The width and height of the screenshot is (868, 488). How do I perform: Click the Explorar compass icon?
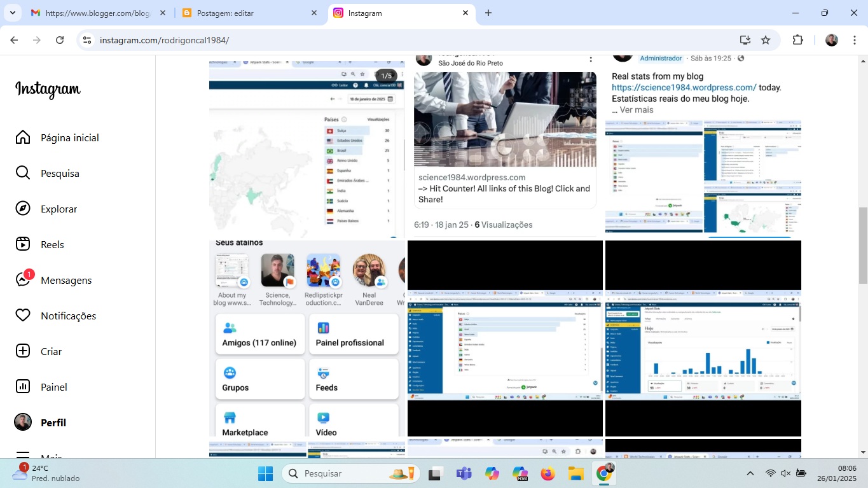click(x=23, y=209)
